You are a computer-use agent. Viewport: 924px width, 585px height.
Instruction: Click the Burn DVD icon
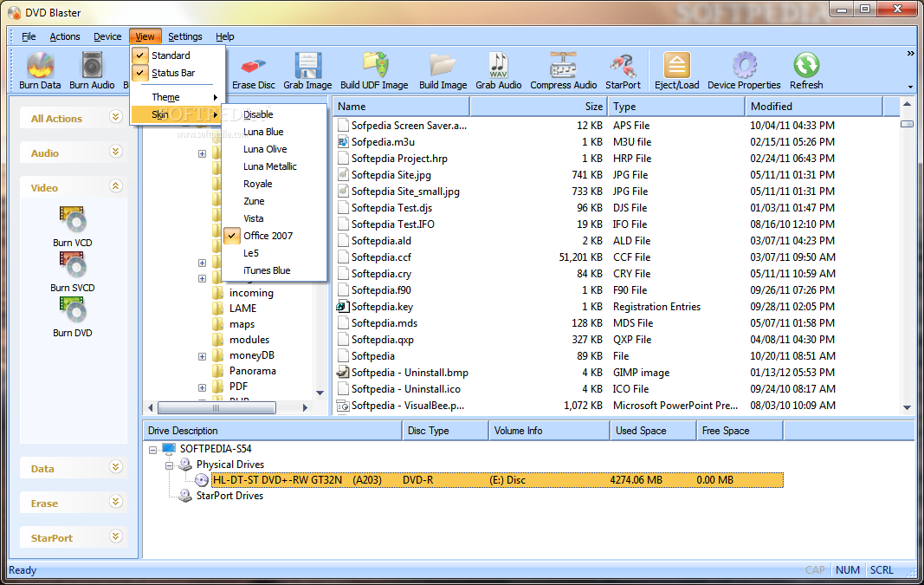[73, 309]
